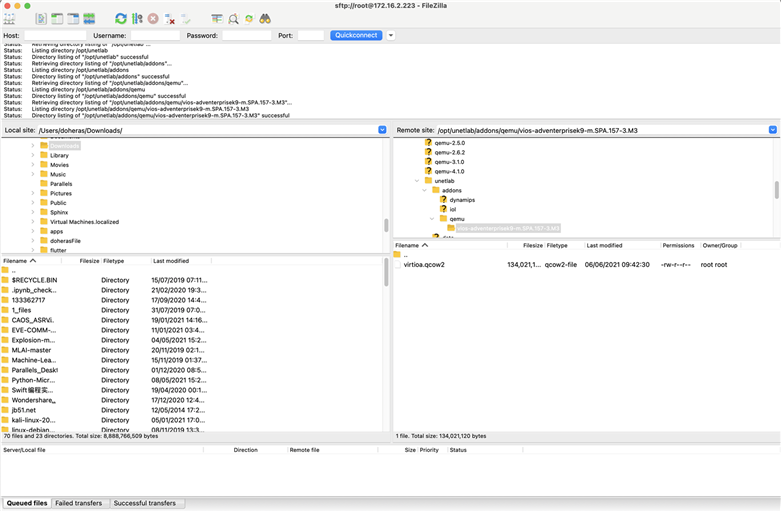Click the Port input field
Screen dimensions: 781x511
coord(311,35)
